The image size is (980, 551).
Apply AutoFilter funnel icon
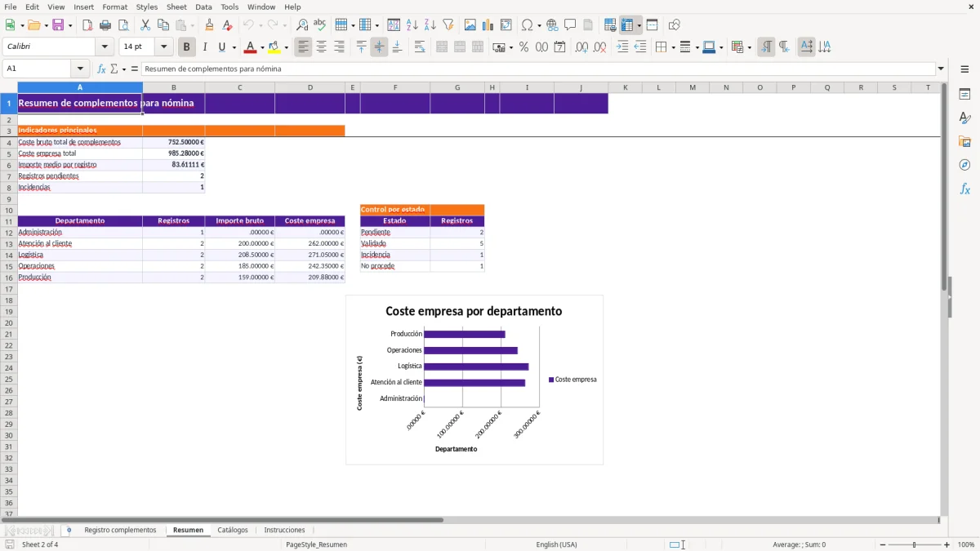(x=448, y=25)
